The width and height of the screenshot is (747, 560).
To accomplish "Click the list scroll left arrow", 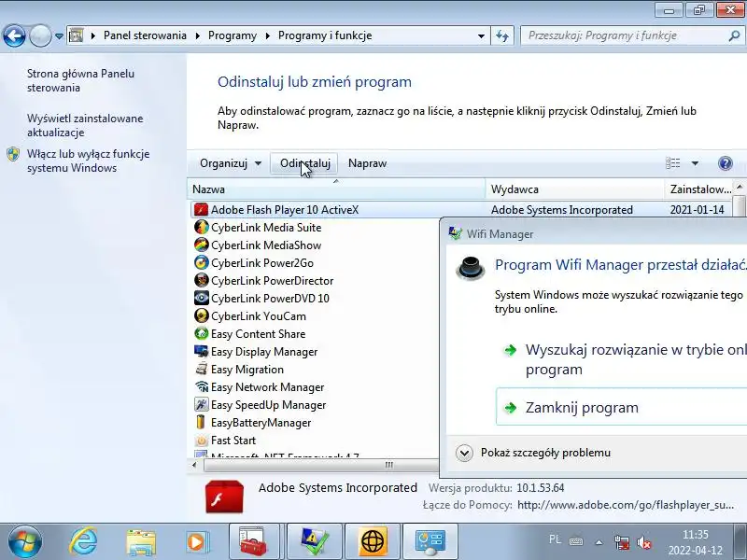I will click(x=194, y=465).
